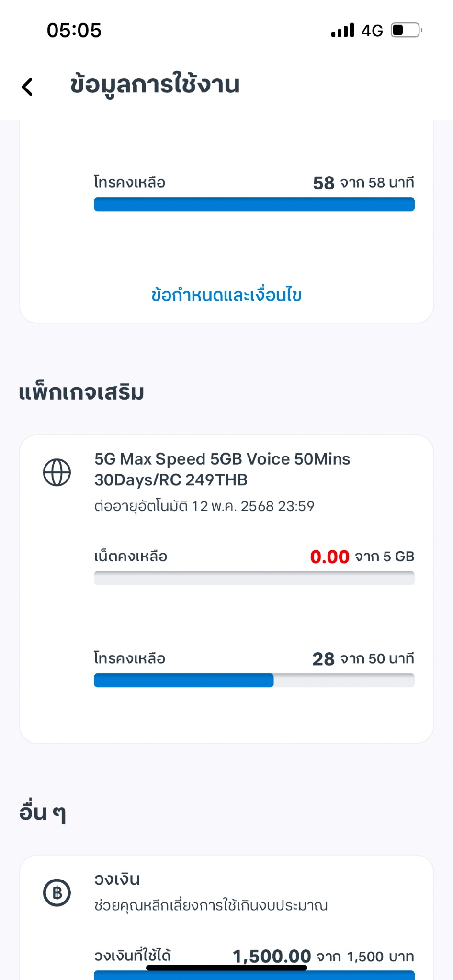This screenshot has width=453, height=980.
Task: Tap the empty 5 GB internet progress bar
Action: click(x=254, y=578)
